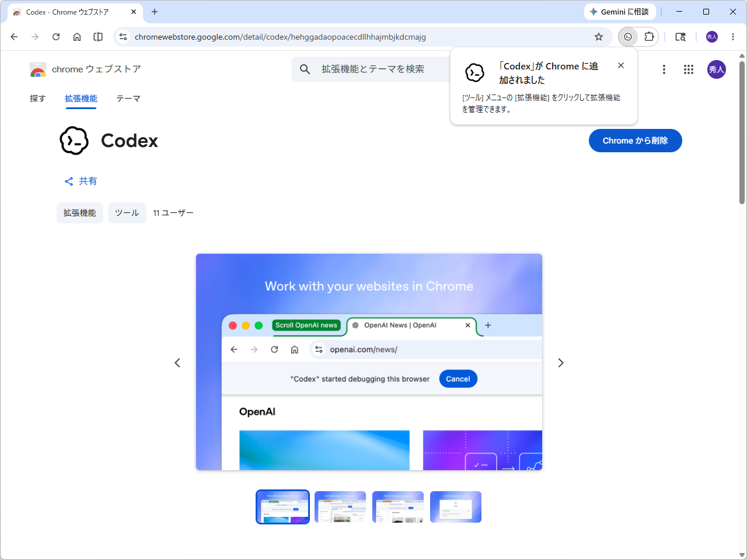
Task: Close the Codex Chrome ウェブストア tab
Action: pos(134,12)
